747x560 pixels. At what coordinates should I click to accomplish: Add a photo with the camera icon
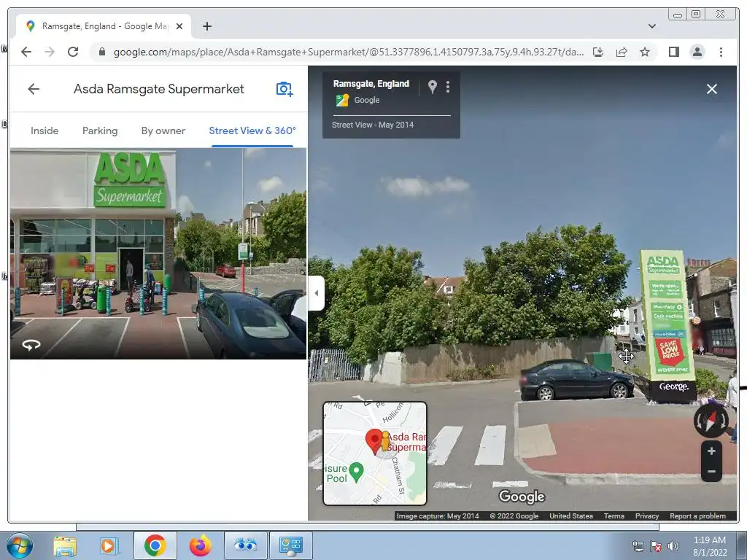point(285,89)
